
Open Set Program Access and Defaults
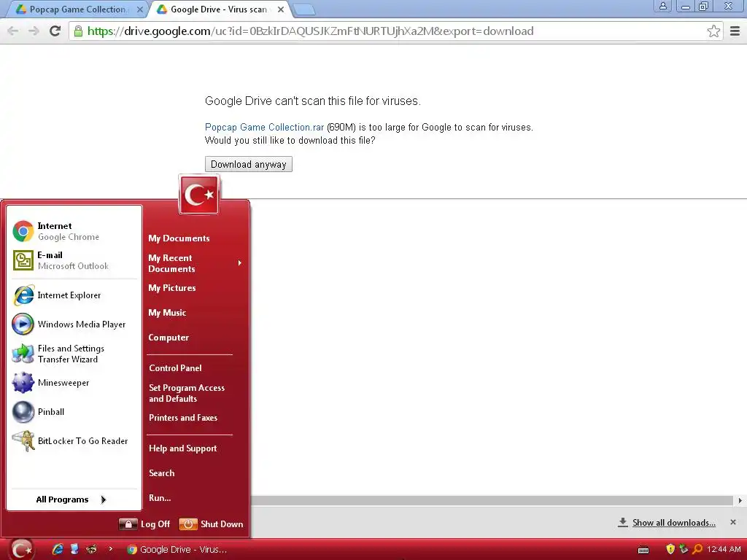[187, 393]
